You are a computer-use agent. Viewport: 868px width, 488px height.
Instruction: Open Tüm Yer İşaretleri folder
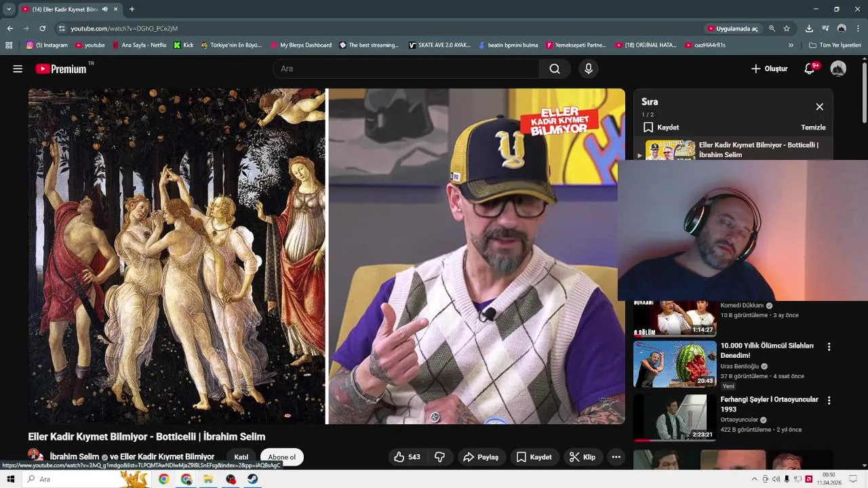835,45
